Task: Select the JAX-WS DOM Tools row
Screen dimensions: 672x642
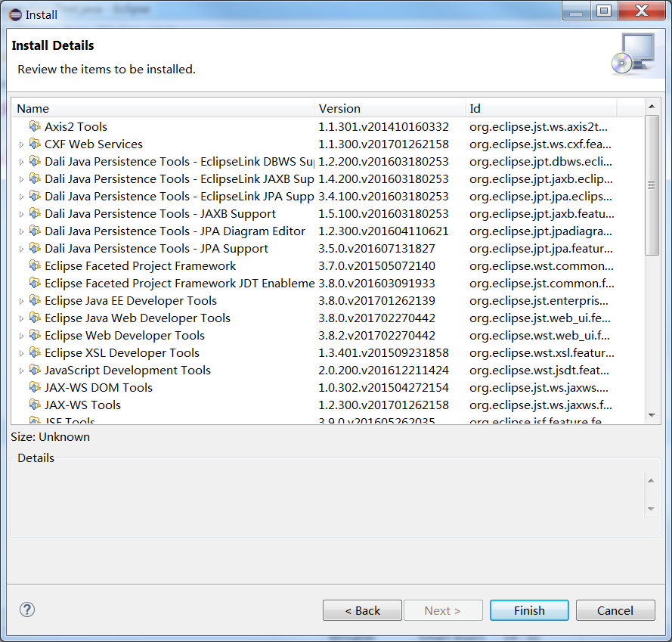Action: coord(328,387)
